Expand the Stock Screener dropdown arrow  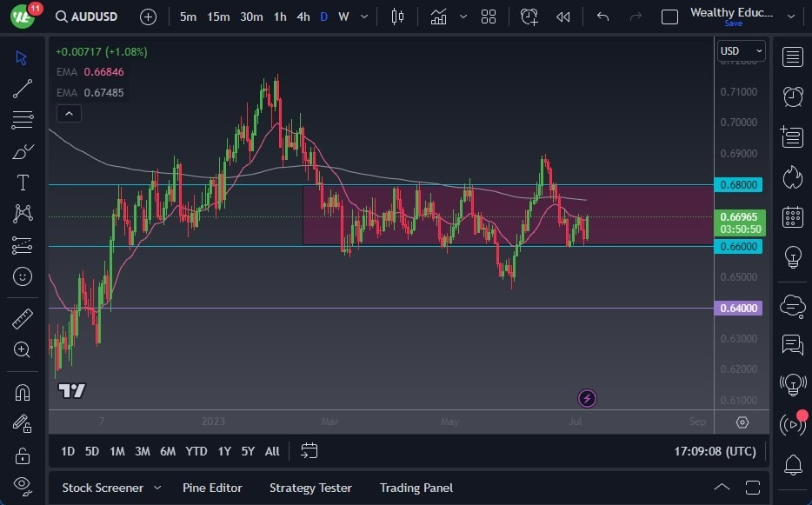157,488
